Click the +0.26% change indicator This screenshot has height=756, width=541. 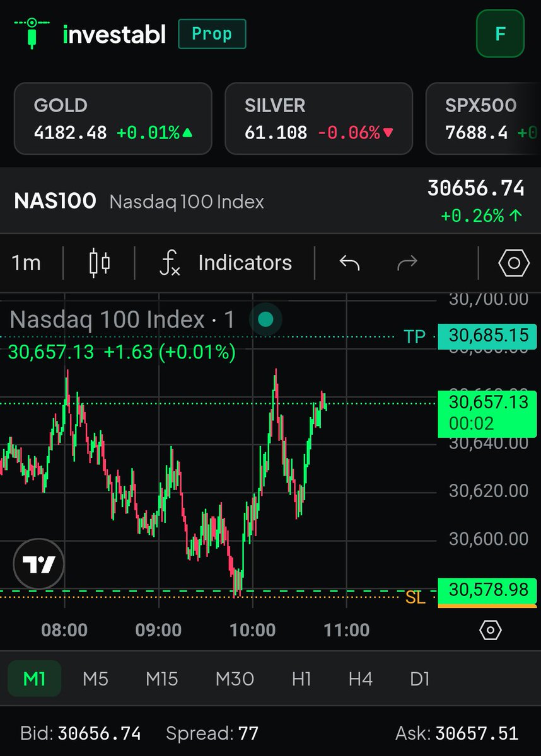pos(482,216)
